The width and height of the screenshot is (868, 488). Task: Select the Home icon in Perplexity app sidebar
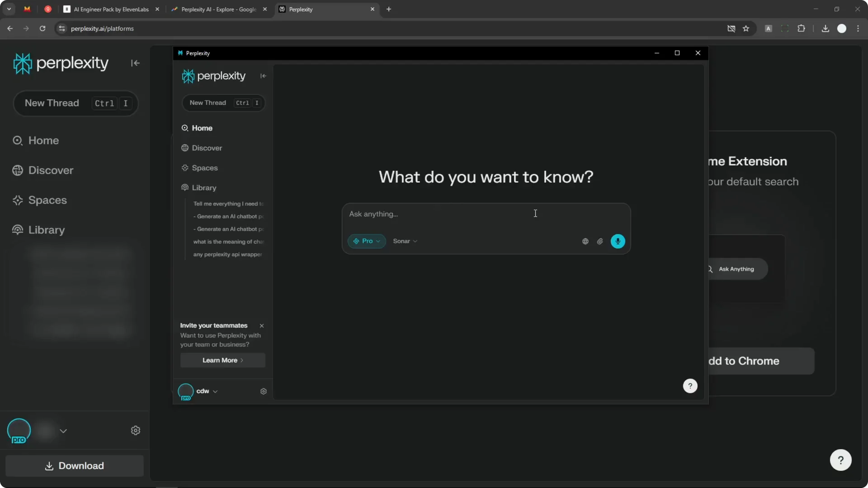tap(184, 128)
